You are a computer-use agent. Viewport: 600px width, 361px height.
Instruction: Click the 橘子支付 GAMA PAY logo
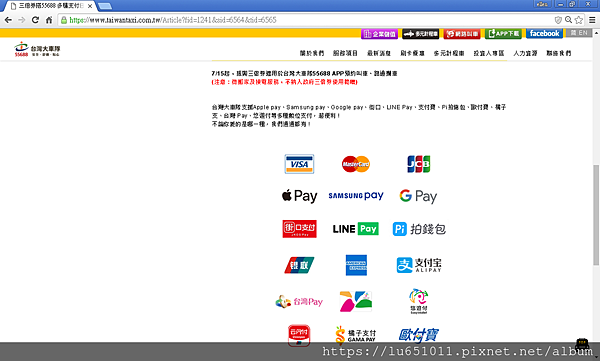coord(356,335)
